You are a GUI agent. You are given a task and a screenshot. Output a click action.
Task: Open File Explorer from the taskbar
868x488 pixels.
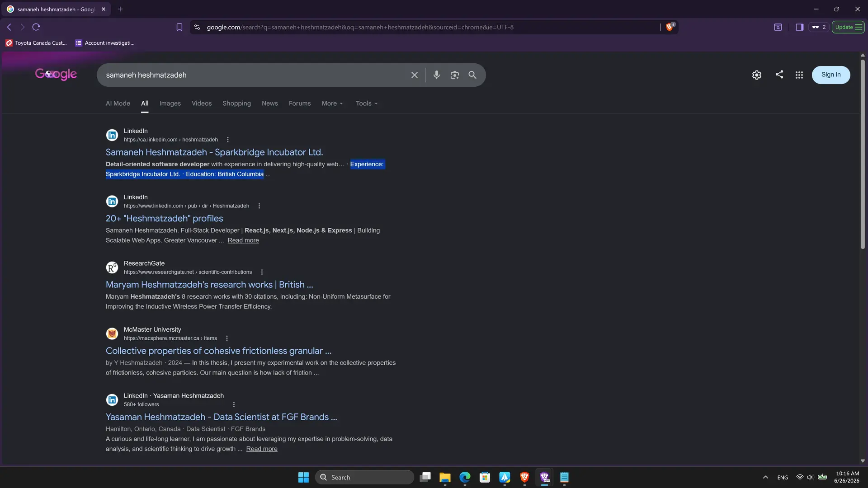pos(445,477)
